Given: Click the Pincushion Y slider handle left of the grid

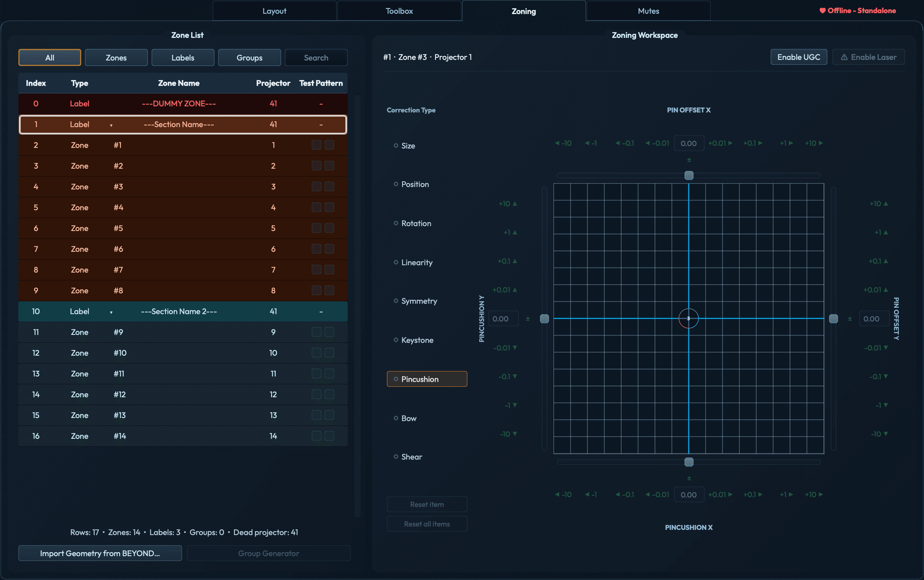Looking at the screenshot, I should click(x=544, y=319).
